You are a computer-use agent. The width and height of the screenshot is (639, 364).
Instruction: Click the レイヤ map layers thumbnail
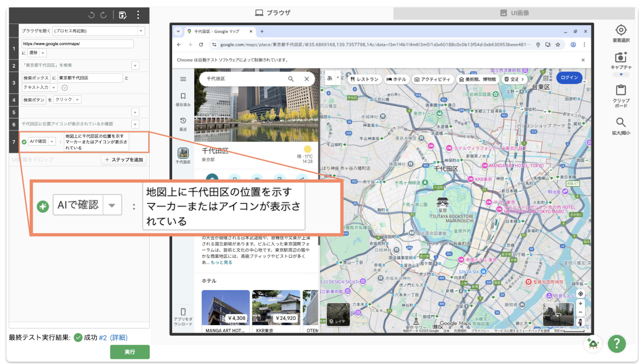coord(338,314)
